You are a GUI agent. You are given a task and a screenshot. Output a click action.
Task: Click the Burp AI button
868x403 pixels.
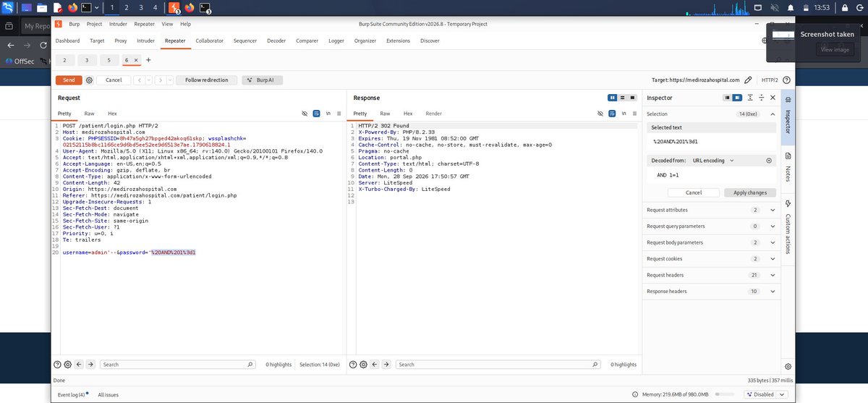point(261,80)
